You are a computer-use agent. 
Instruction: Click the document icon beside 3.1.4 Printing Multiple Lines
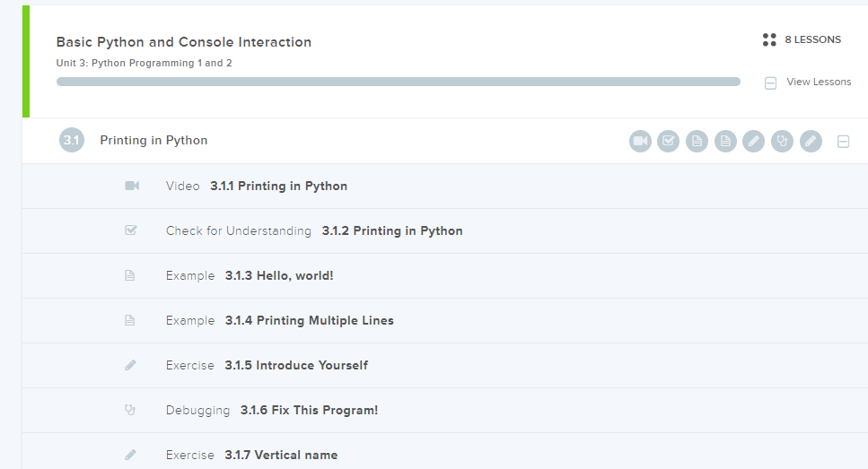130,320
